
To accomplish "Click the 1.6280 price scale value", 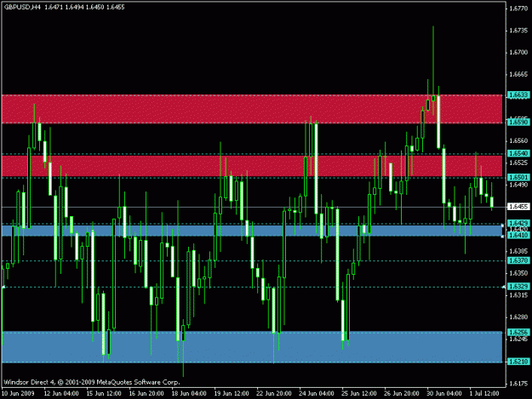I will (518, 317).
